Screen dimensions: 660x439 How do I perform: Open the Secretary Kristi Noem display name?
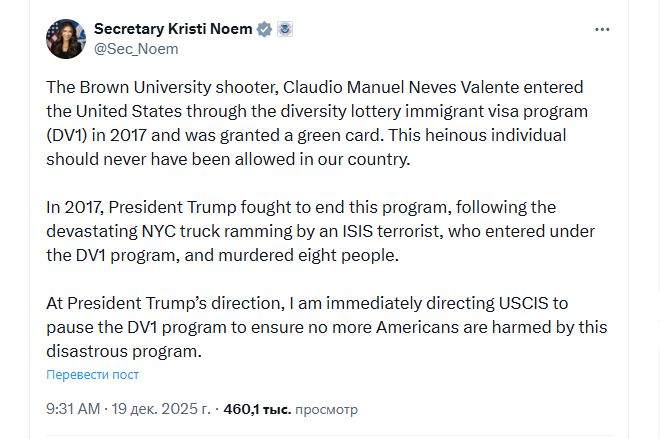click(x=173, y=29)
